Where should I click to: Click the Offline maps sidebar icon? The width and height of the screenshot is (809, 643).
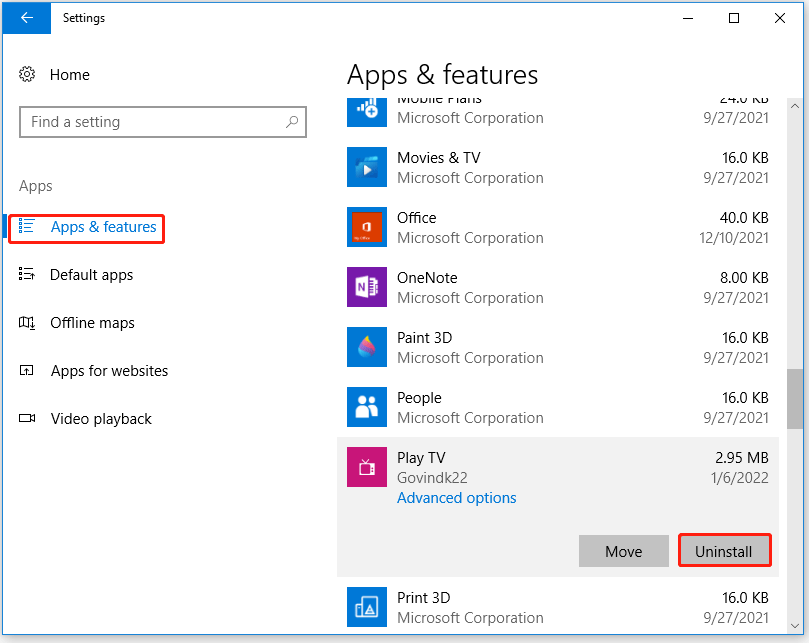27,323
